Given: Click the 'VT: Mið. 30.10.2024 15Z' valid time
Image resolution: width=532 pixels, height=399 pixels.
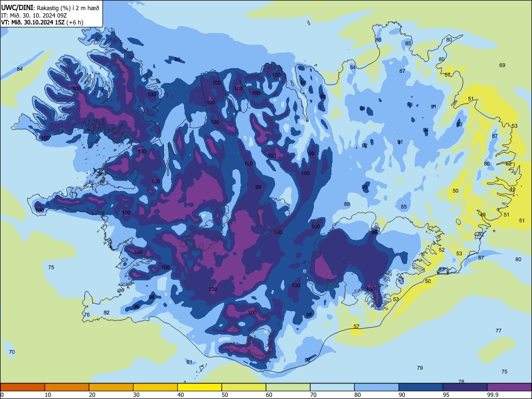Looking at the screenshot, I should [x=33, y=22].
